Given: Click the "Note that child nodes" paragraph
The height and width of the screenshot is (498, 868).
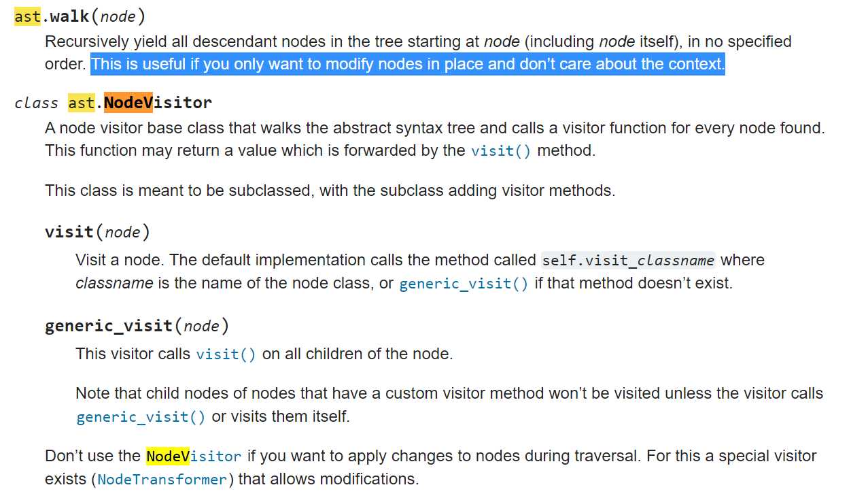Looking at the screenshot, I should 449,394.
